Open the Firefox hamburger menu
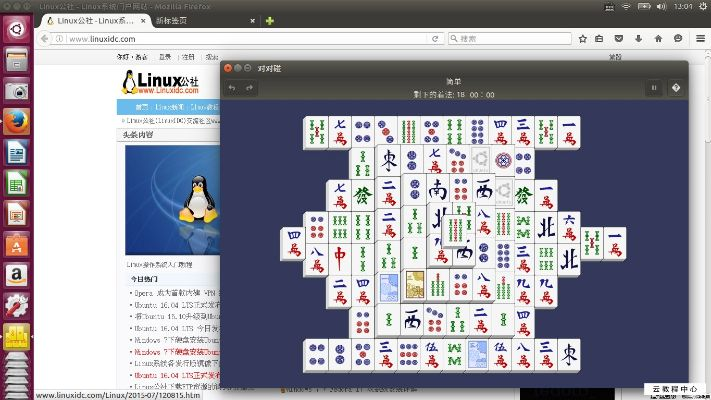The image size is (711, 400). [x=700, y=39]
